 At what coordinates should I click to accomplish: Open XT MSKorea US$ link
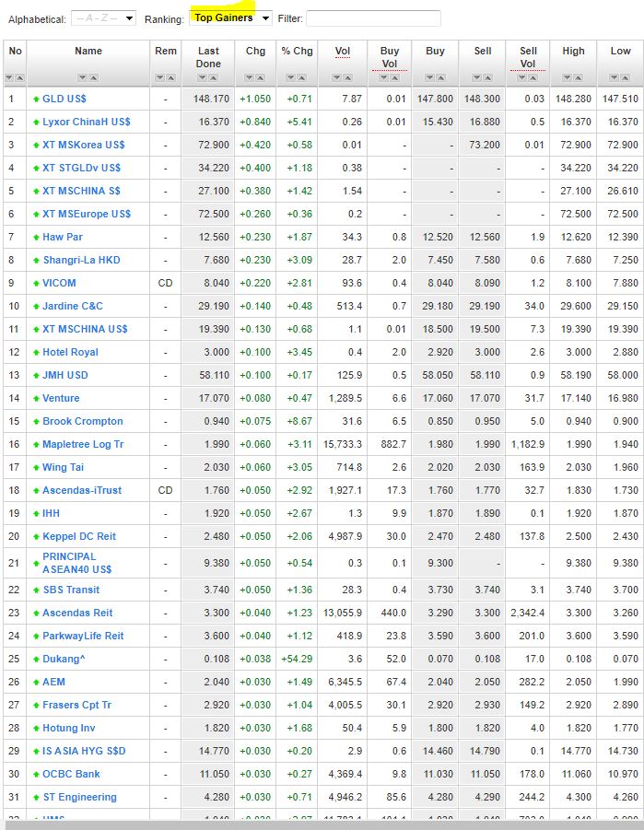tap(84, 145)
